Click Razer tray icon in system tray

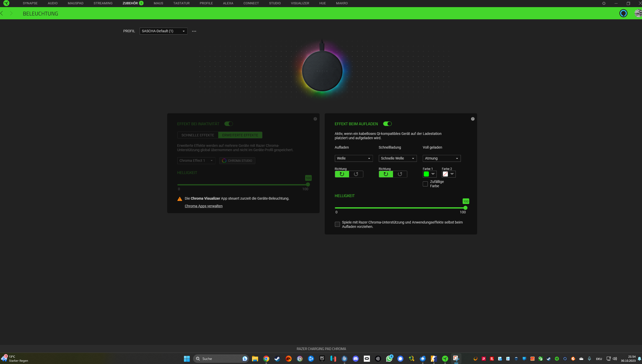point(557,359)
